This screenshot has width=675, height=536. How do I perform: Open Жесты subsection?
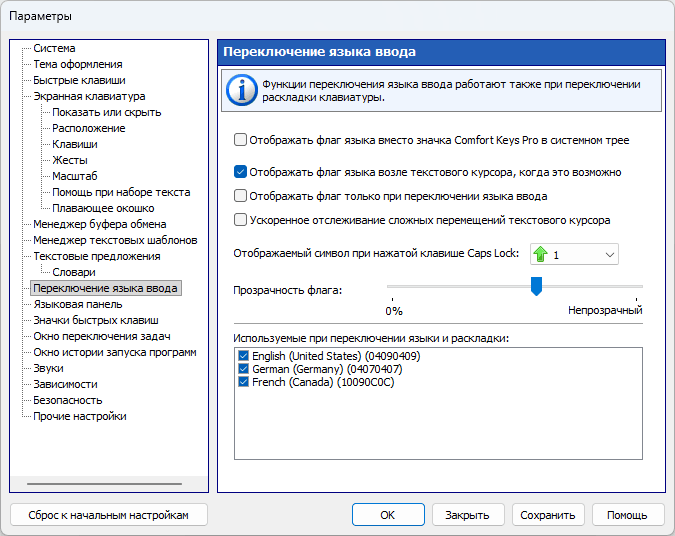pyautogui.click(x=70, y=160)
